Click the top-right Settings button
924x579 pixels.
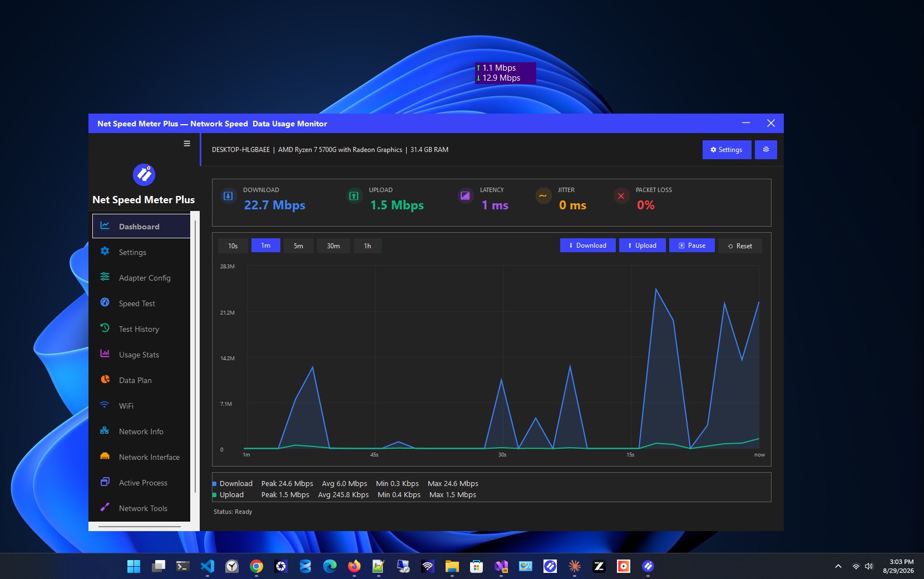click(727, 150)
